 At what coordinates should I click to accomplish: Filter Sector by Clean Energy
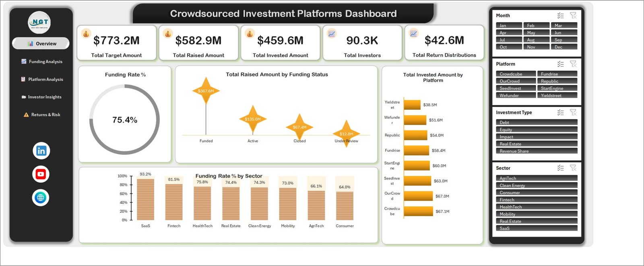click(x=537, y=186)
